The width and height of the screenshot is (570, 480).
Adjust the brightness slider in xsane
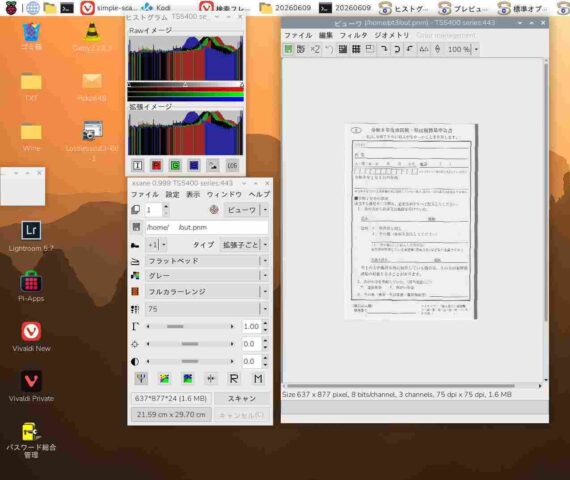(190, 344)
